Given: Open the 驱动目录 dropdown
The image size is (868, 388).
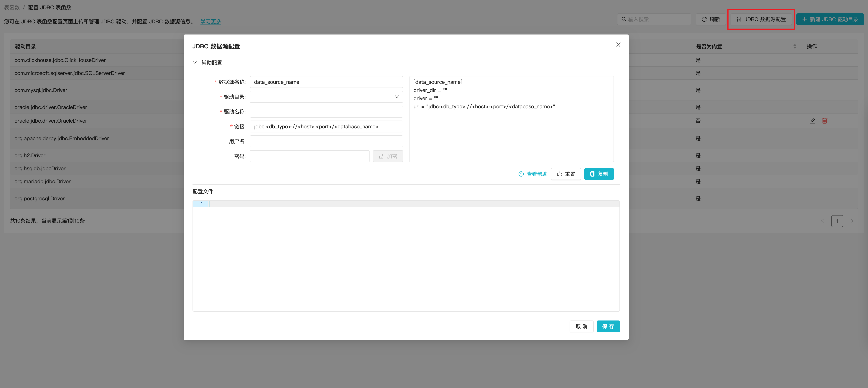Looking at the screenshot, I should tap(326, 97).
